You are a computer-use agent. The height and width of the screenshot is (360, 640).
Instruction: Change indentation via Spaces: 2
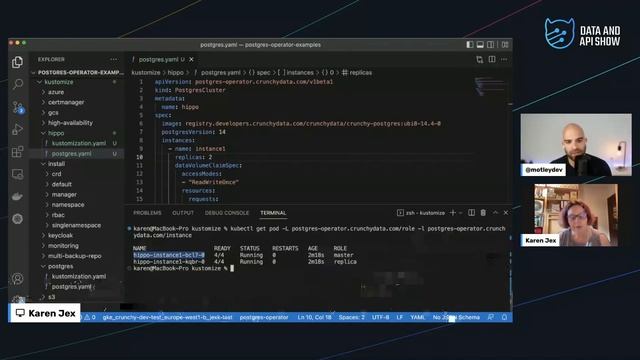click(x=351, y=317)
